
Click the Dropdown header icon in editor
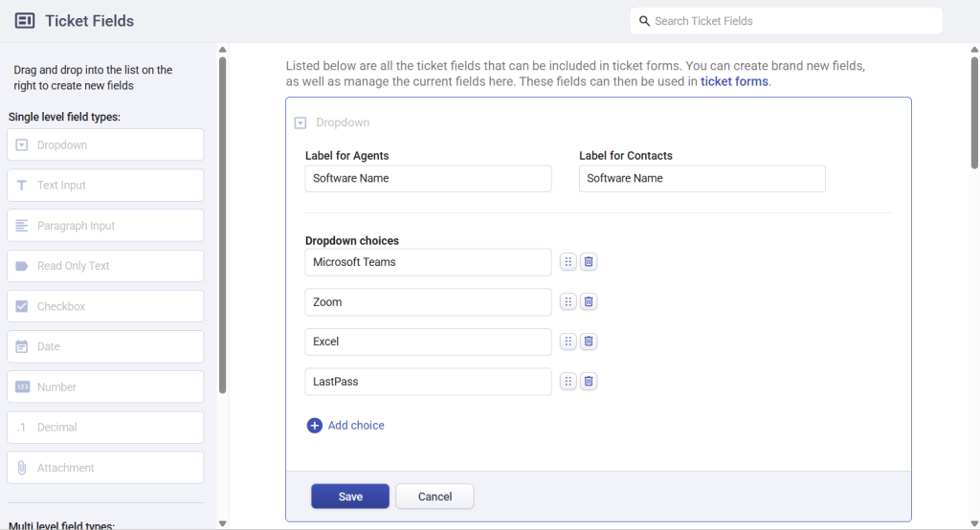[301, 122]
